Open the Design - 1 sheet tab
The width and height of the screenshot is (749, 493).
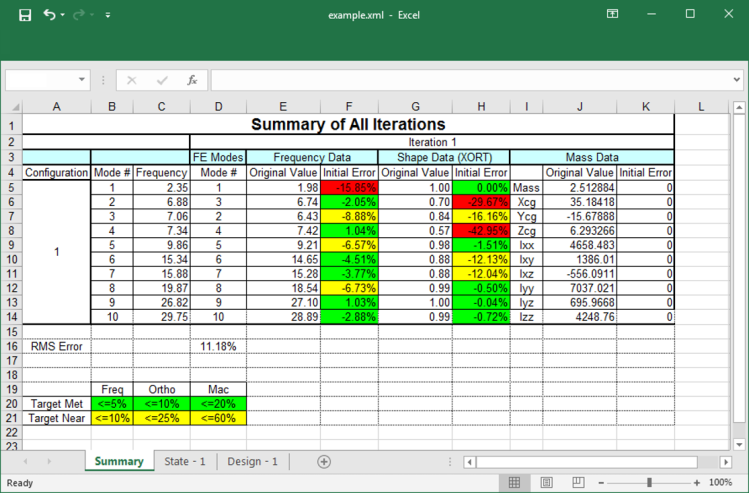pyautogui.click(x=252, y=461)
